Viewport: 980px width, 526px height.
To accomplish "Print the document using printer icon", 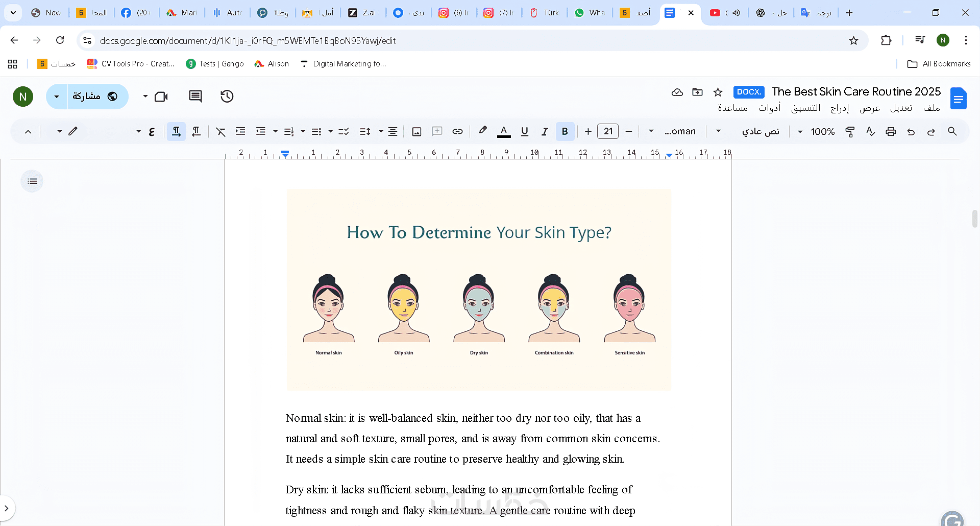I will (x=891, y=132).
